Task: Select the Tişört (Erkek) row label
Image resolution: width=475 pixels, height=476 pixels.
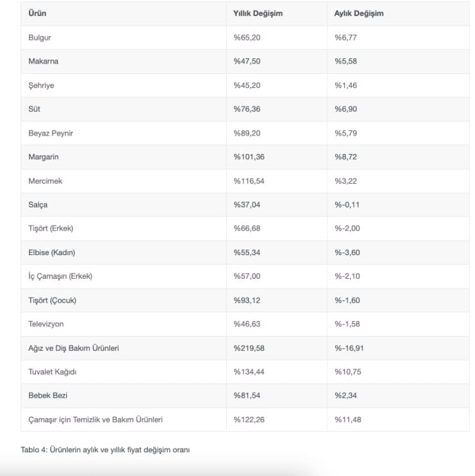Action: pos(51,229)
